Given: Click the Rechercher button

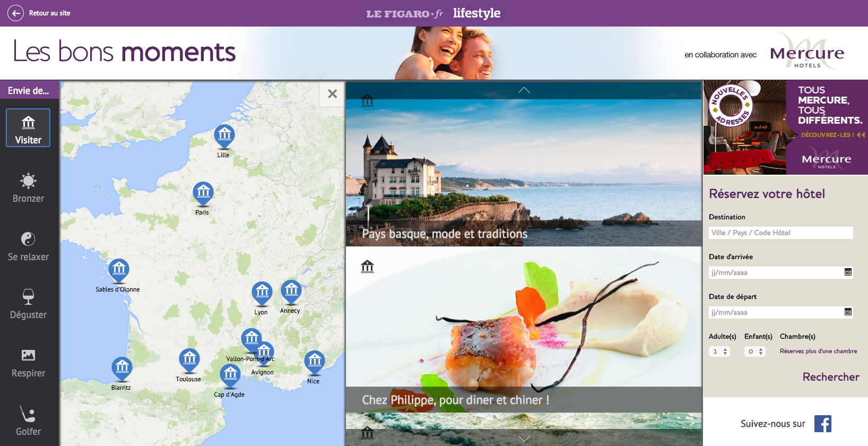Looking at the screenshot, I should [x=831, y=377].
